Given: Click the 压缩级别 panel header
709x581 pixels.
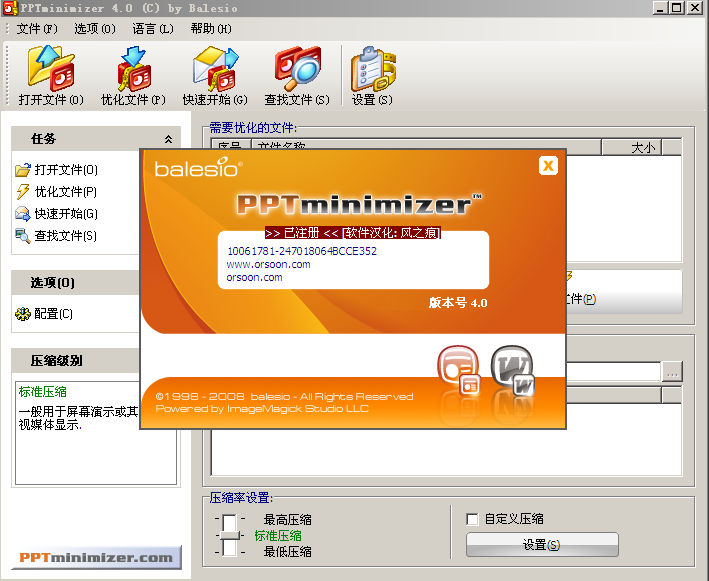Looking at the screenshot, I should pyautogui.click(x=75, y=360).
